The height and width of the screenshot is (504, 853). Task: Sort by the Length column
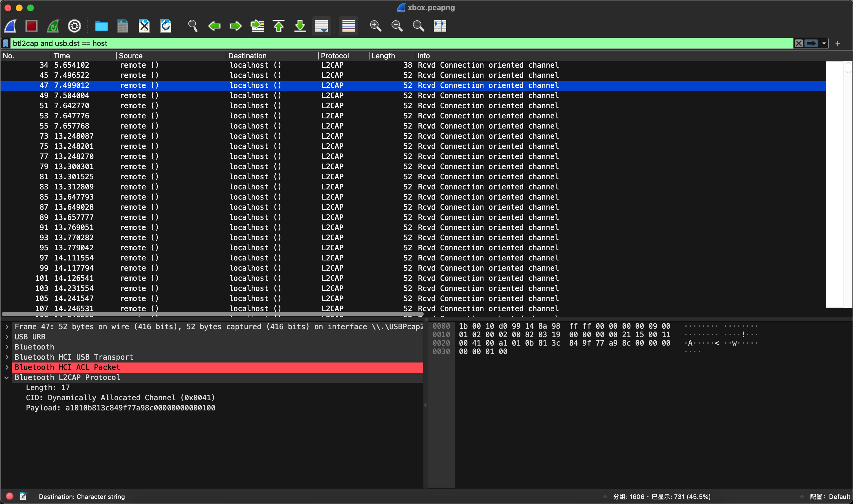coord(392,56)
